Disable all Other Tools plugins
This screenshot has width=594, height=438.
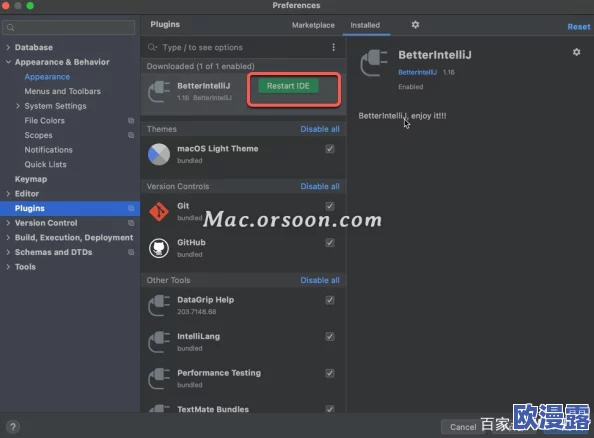pyautogui.click(x=320, y=280)
